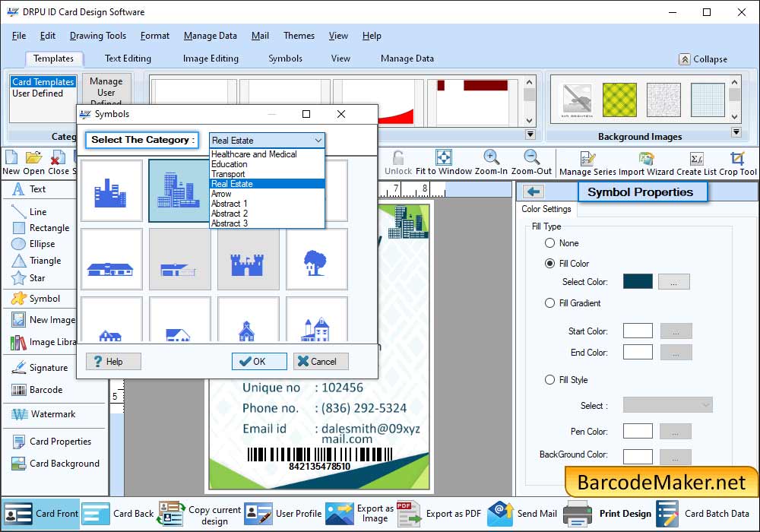
Task: Pick Abstract 3 from the category list
Action: pos(267,223)
